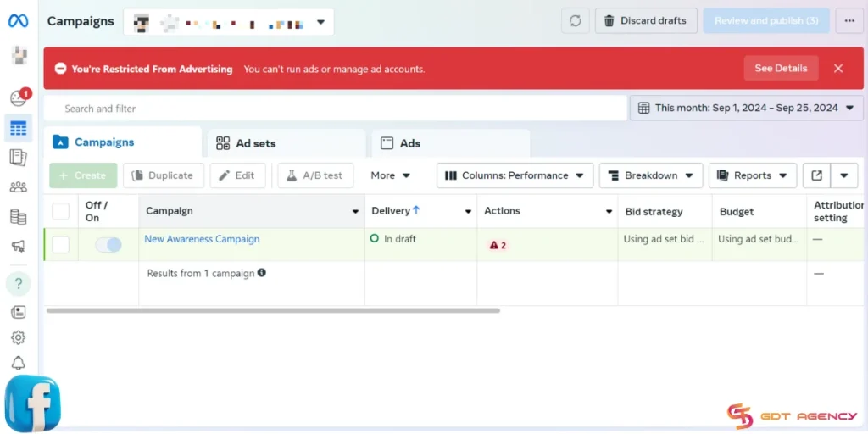Click the profile avatar in the left sidebar
The image size is (868, 434).
click(20, 55)
